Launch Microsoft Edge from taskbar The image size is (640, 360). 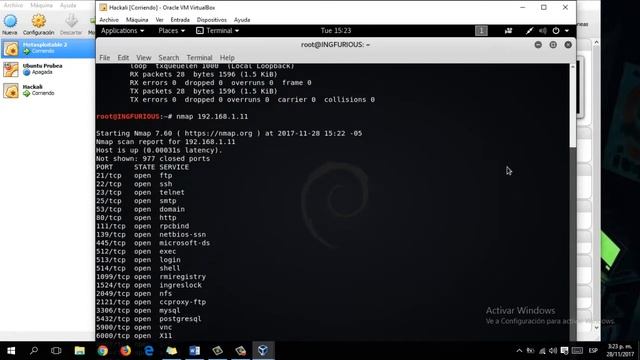149,351
